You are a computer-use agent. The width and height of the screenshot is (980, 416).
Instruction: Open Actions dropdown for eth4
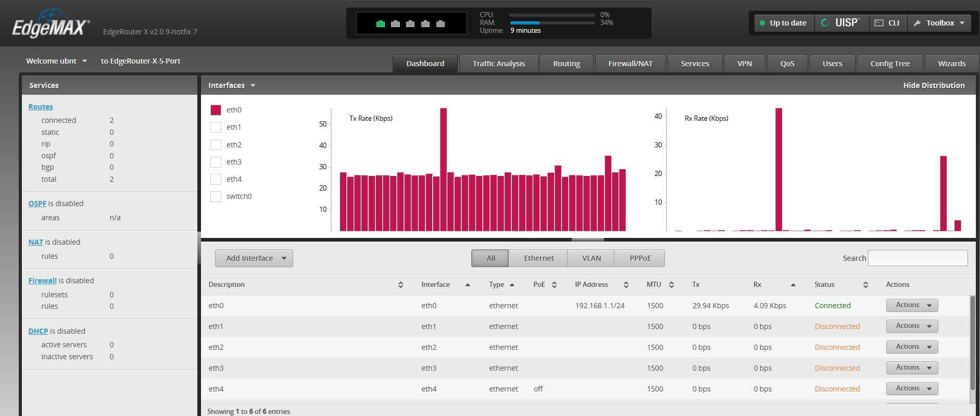click(912, 389)
